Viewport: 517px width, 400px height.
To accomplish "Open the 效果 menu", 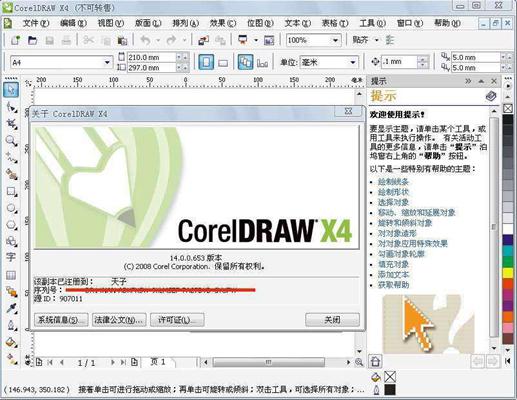I will point(222,23).
